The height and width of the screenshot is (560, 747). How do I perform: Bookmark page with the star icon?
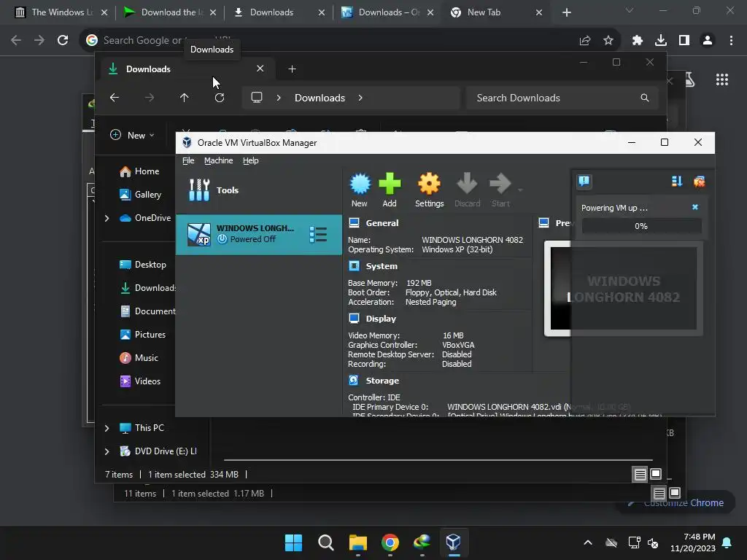(608, 41)
